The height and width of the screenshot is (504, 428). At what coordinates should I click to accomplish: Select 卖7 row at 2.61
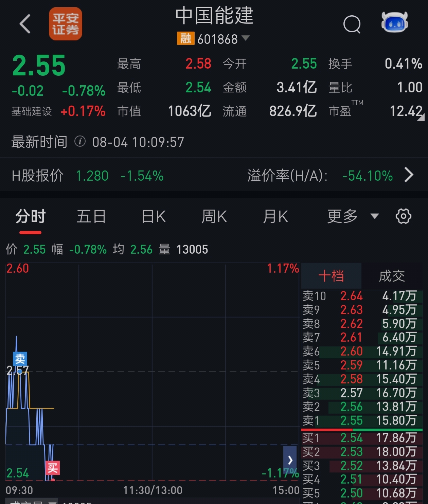point(362,337)
